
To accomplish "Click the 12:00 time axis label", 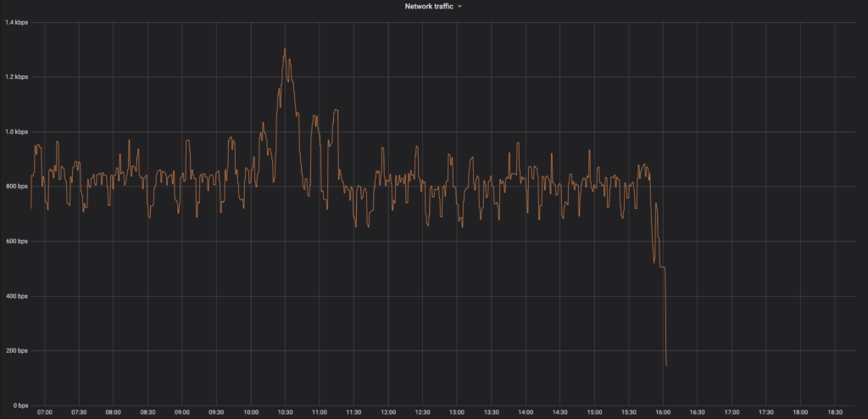I will (387, 412).
